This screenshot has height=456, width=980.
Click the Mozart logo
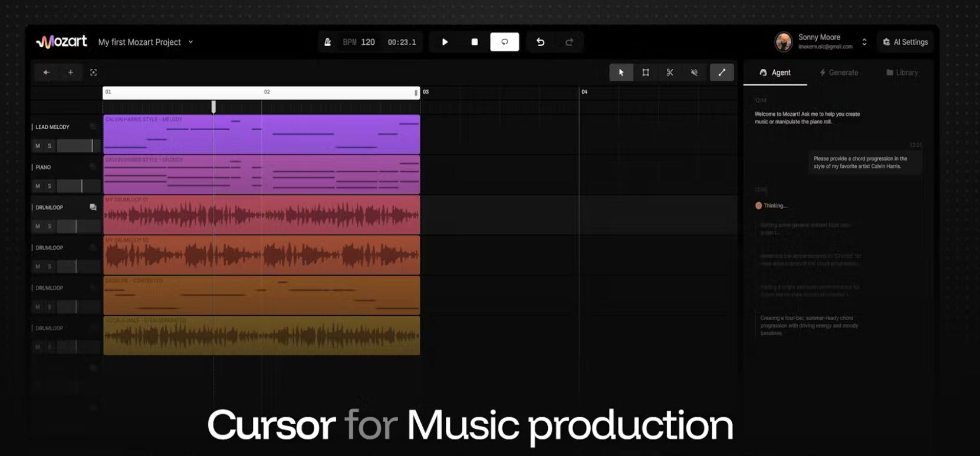(x=61, y=42)
